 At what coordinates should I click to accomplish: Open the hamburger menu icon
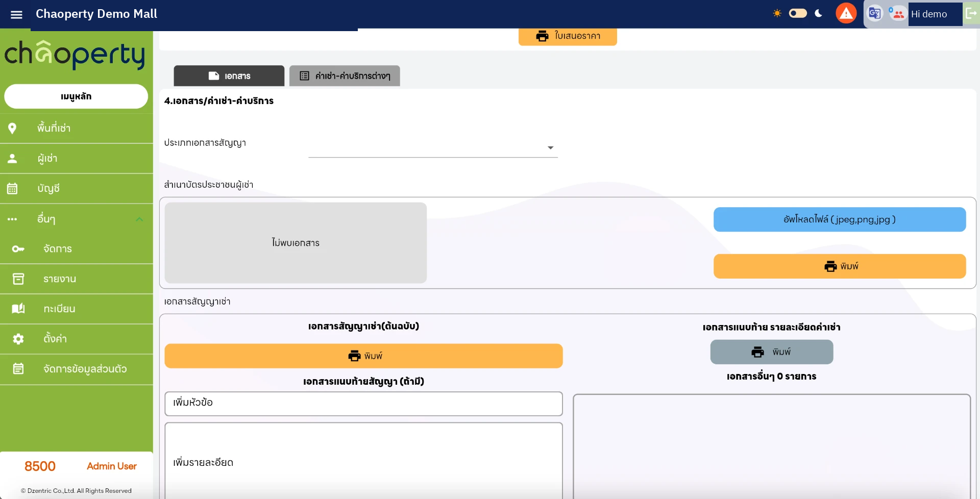pyautogui.click(x=16, y=14)
